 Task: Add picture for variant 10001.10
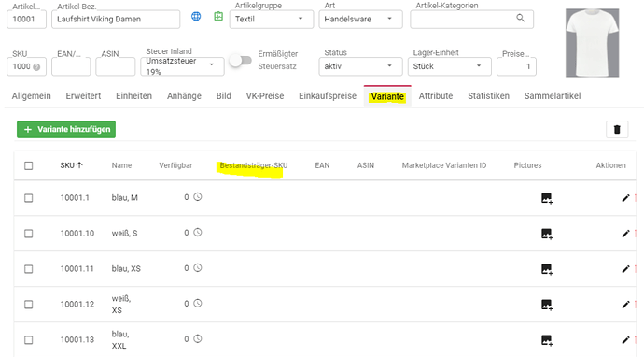pyautogui.click(x=547, y=234)
